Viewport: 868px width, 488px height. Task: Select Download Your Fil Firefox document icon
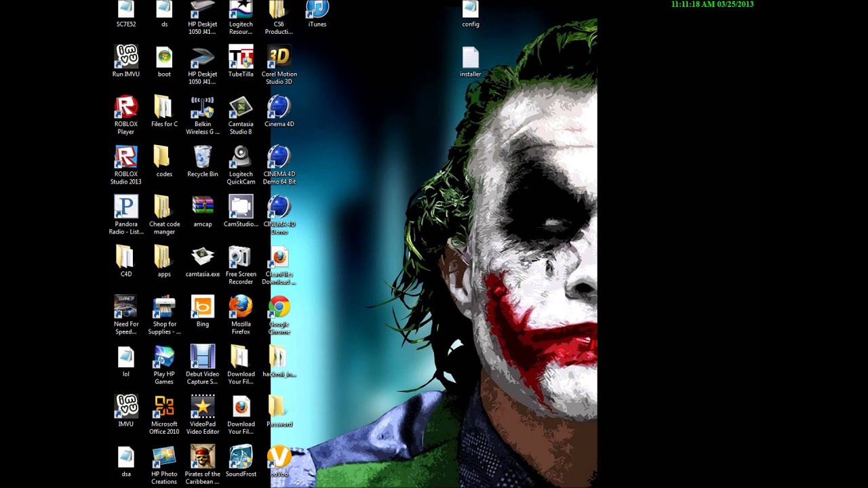coord(241,415)
